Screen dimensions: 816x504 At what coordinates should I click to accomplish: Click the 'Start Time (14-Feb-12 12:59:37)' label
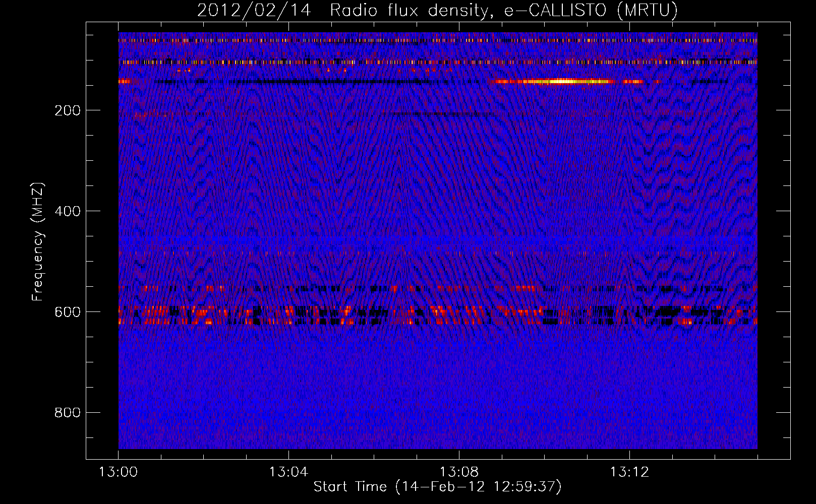coord(437,487)
